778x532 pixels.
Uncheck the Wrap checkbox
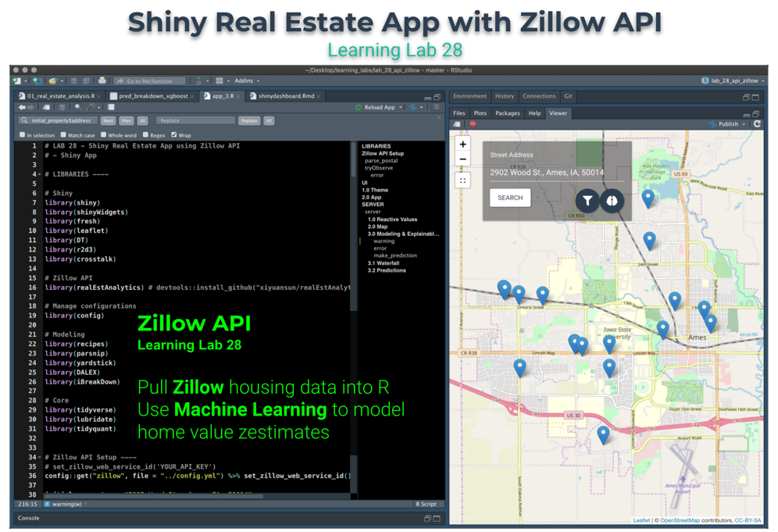[x=173, y=134]
